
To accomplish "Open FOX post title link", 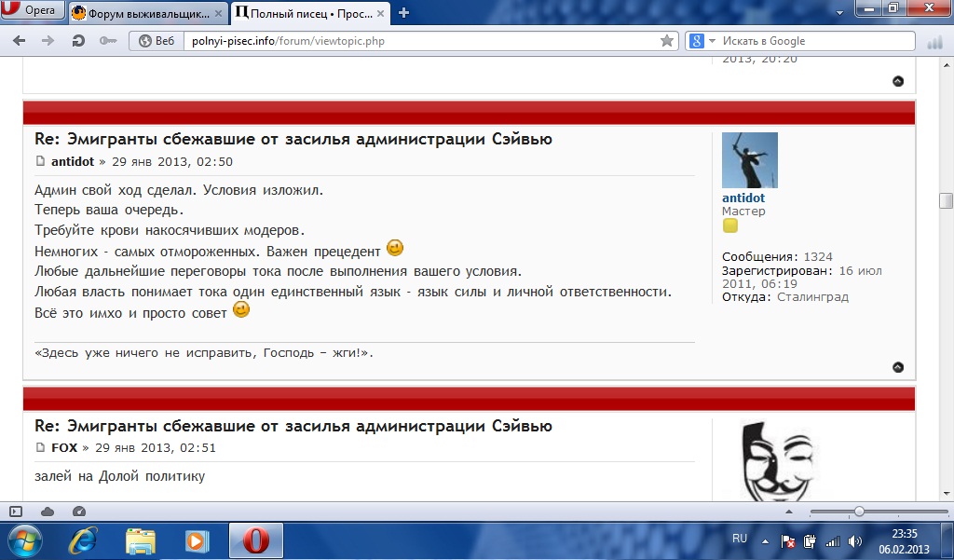I will (x=293, y=426).
